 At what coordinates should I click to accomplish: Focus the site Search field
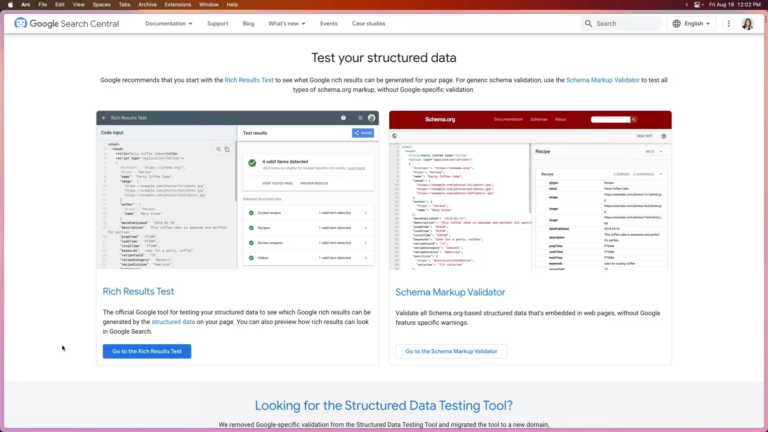coord(620,24)
